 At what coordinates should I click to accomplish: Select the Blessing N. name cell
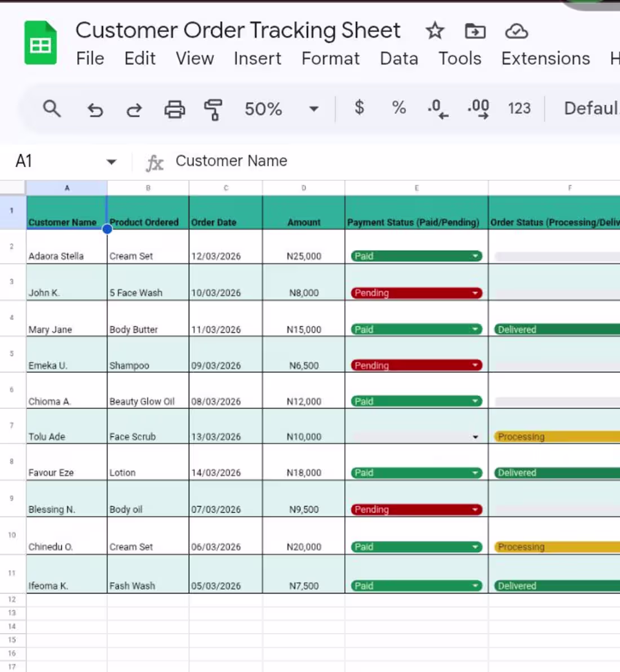coord(67,499)
